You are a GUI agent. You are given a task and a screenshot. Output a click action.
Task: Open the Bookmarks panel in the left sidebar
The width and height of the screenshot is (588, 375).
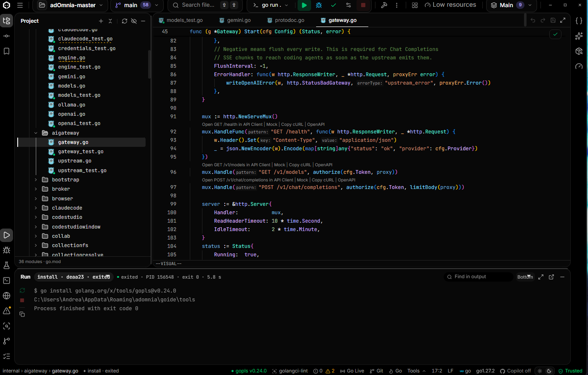point(6,51)
